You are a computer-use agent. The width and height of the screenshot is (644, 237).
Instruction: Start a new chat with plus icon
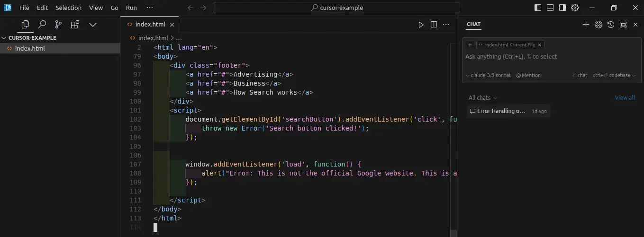pyautogui.click(x=586, y=25)
